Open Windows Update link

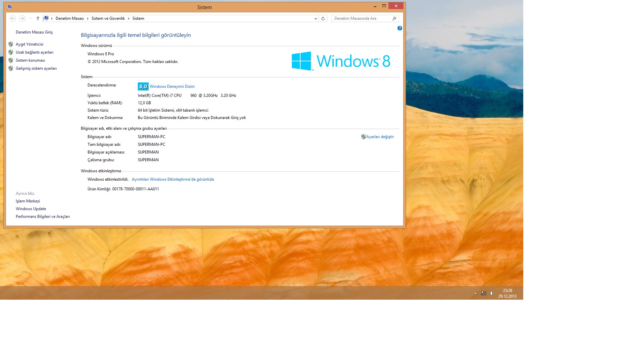[31, 209]
